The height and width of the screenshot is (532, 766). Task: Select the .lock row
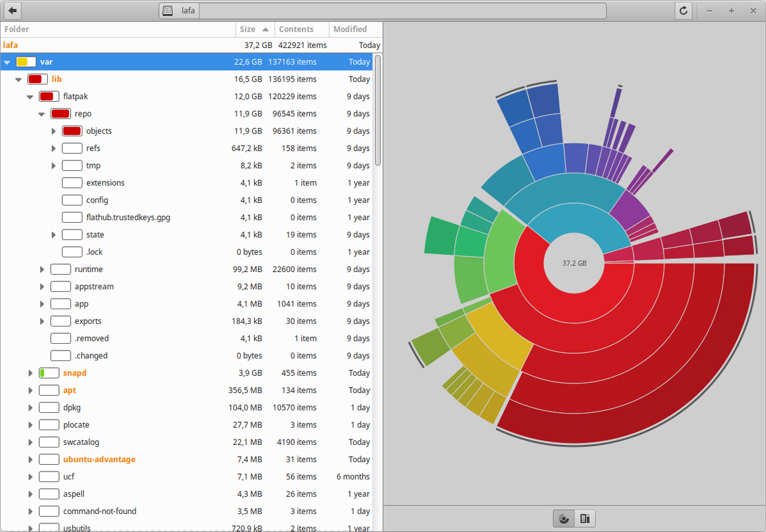coord(187,252)
